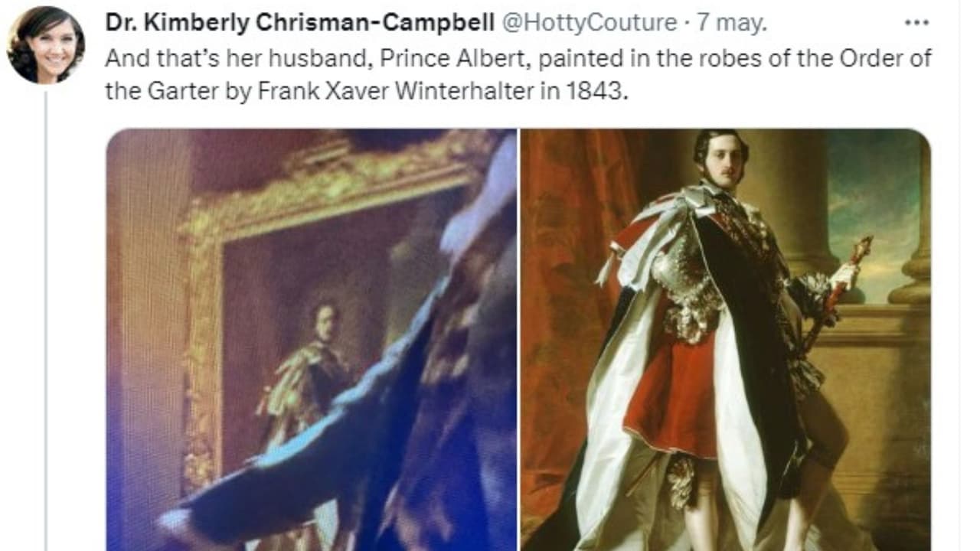Visit the @HottyCouture handle link
Viewport: 980px width, 551px height.
click(x=588, y=24)
